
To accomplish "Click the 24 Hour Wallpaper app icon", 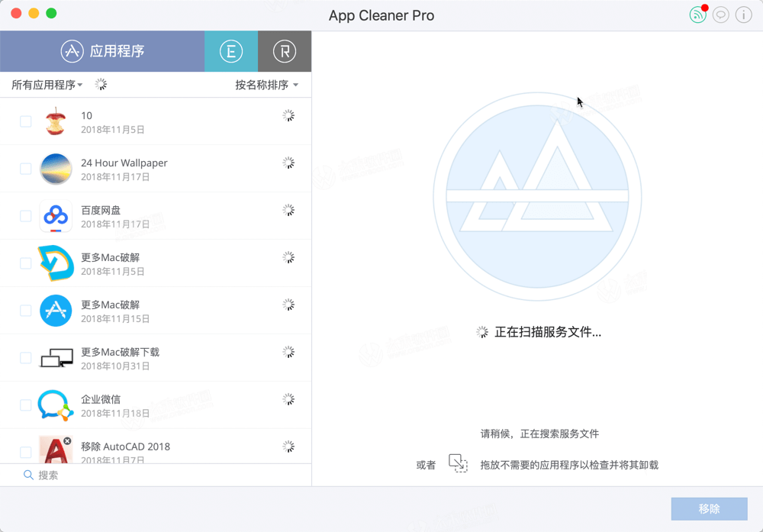I will click(56, 169).
